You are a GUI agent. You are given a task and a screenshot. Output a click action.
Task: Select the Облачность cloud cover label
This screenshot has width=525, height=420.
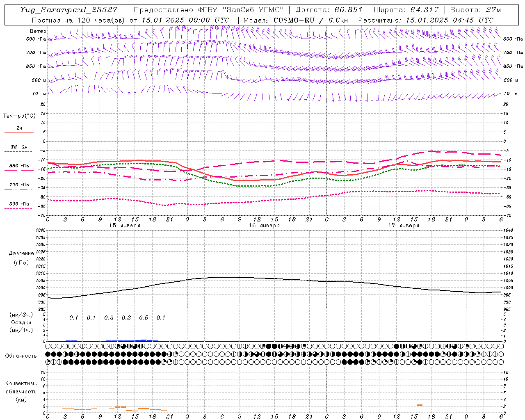tap(21, 356)
